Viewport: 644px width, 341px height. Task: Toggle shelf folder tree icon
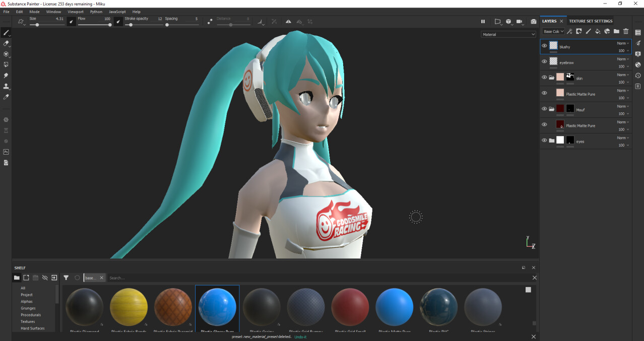tap(17, 278)
